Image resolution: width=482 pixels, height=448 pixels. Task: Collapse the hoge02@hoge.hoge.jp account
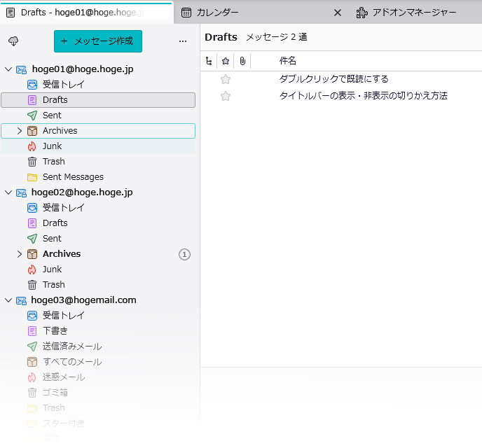coord(8,192)
